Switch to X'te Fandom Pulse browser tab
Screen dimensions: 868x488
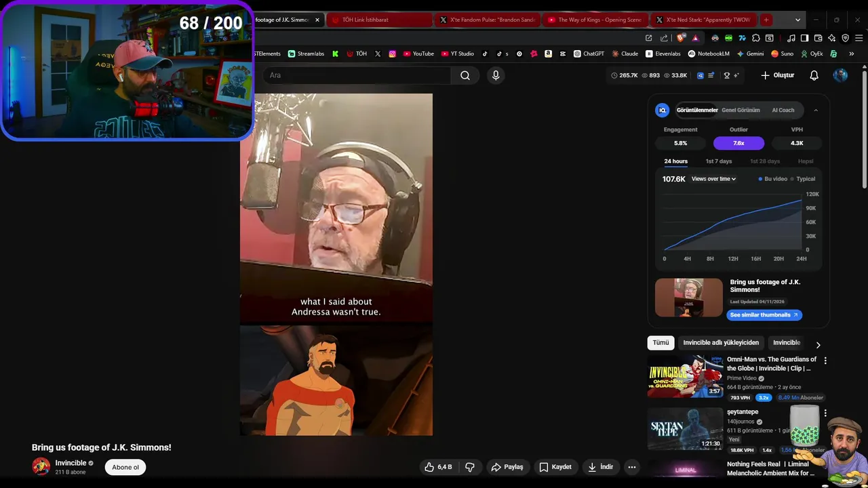pos(488,20)
